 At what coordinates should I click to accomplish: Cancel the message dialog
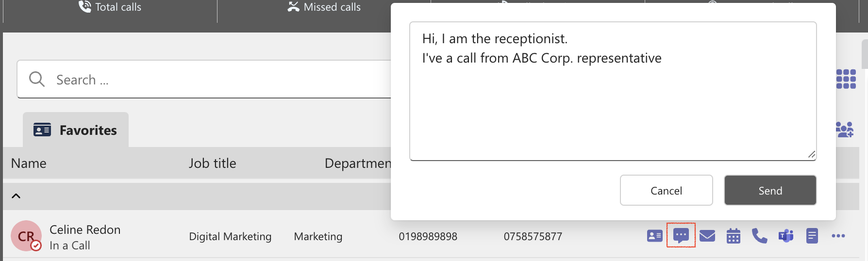667,191
